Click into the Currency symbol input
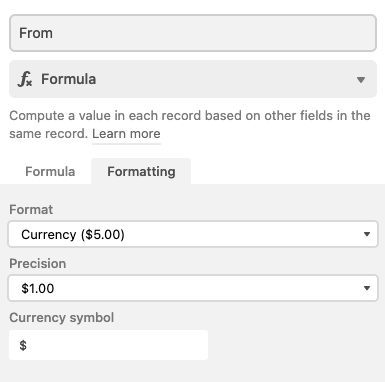Image resolution: width=385 pixels, height=382 pixels. pyautogui.click(x=108, y=345)
